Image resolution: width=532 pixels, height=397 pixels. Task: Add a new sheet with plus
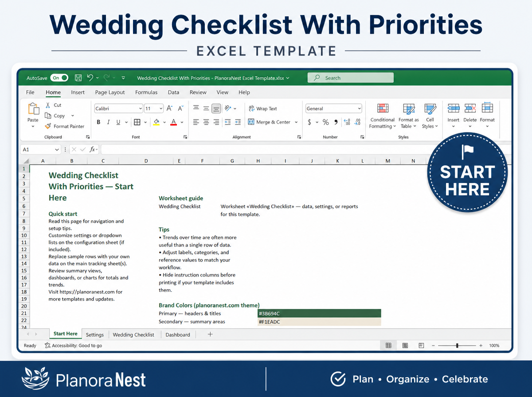pos(210,334)
